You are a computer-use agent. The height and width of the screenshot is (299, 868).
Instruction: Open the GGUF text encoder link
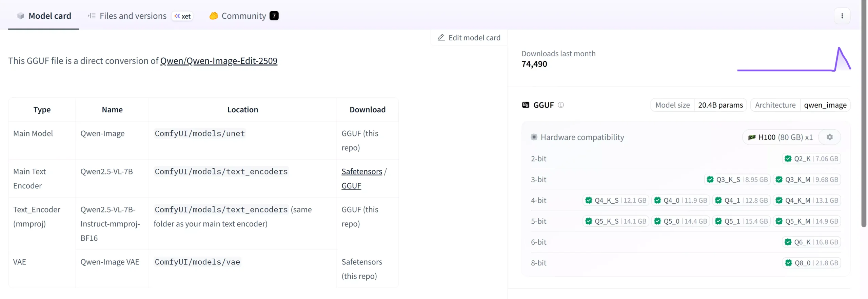(351, 186)
